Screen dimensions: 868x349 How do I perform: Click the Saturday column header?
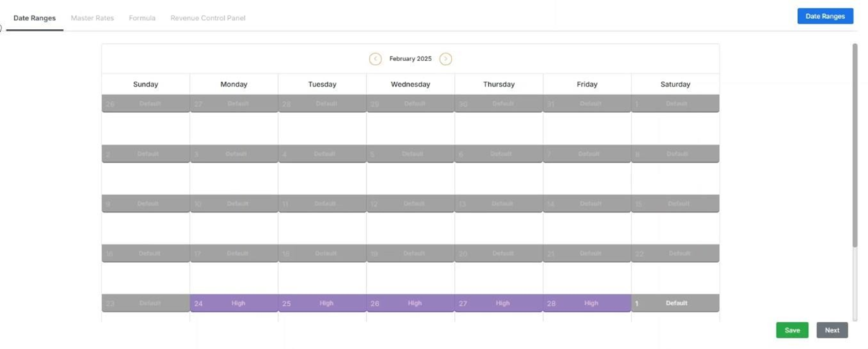675,85
